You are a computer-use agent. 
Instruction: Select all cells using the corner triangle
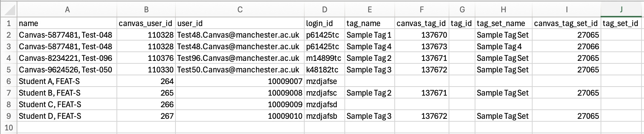(x=9, y=10)
